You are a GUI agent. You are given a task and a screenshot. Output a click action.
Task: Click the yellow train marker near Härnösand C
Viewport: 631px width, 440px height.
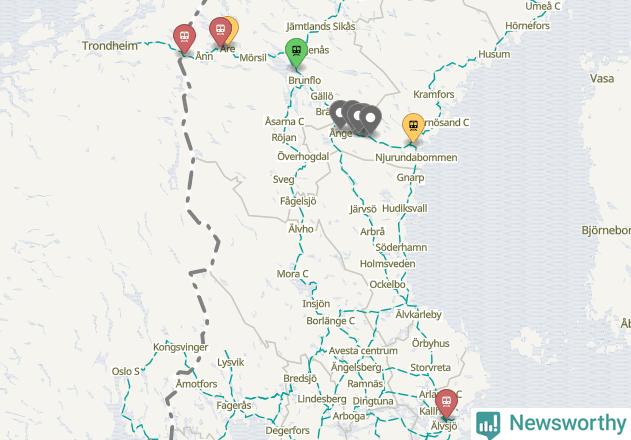tap(413, 128)
